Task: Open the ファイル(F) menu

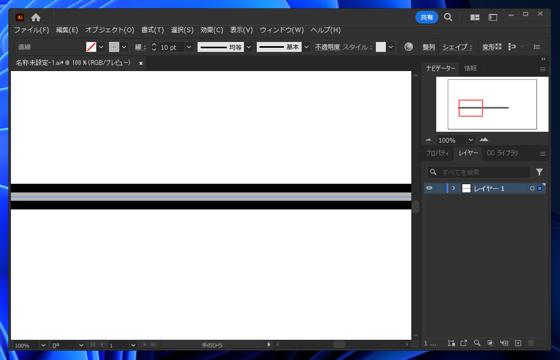Action: [31, 30]
